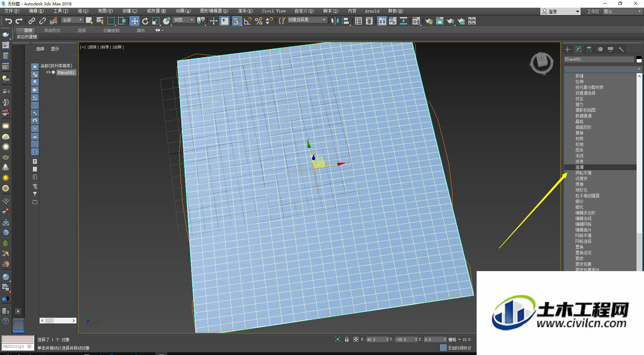Open the 自定义(U) menu
This screenshot has height=355, width=644.
coord(304,11)
